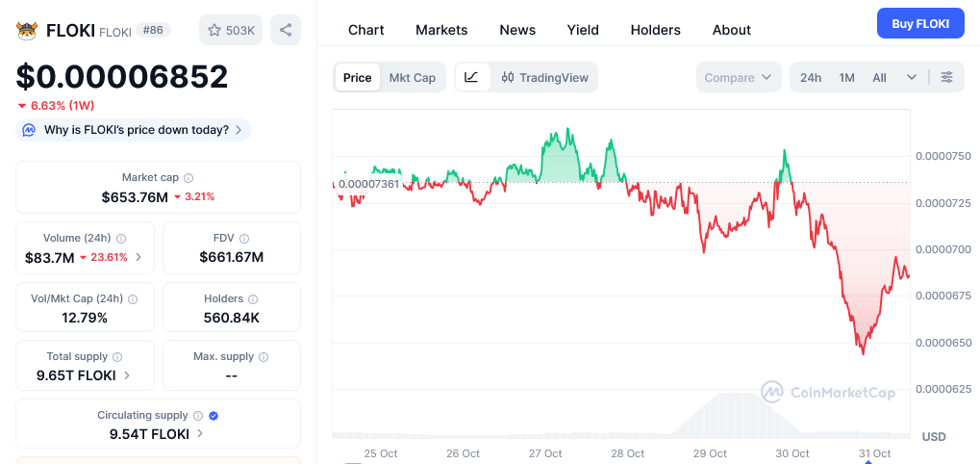Switch to the Holders tab
The width and height of the screenshot is (980, 464).
pyautogui.click(x=655, y=30)
